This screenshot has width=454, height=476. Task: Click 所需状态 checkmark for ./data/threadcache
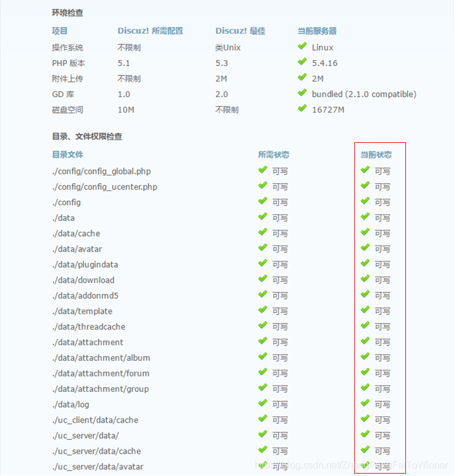(x=262, y=325)
